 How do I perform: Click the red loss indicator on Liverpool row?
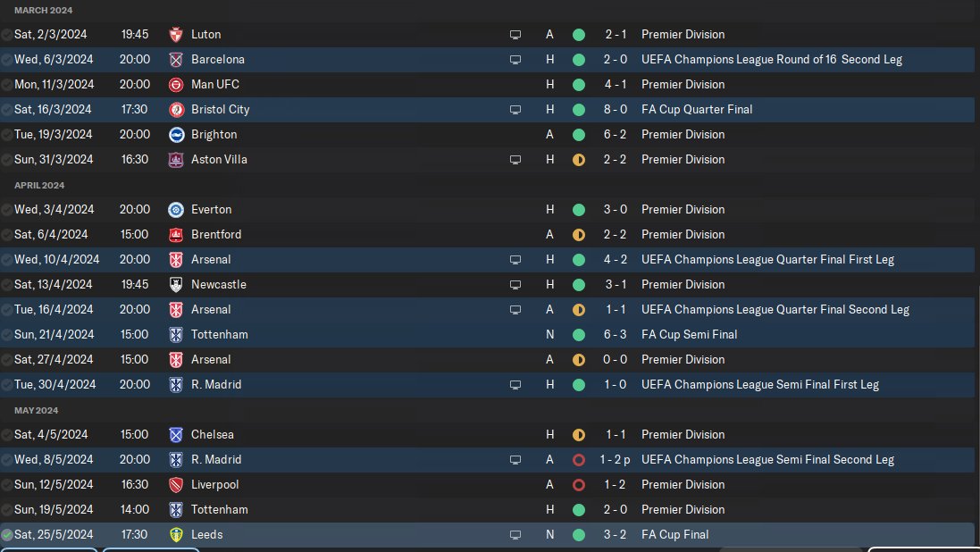pos(579,485)
